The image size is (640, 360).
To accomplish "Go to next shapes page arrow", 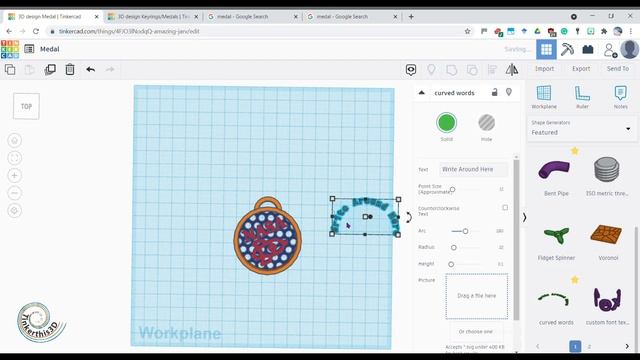I will 627,347.
